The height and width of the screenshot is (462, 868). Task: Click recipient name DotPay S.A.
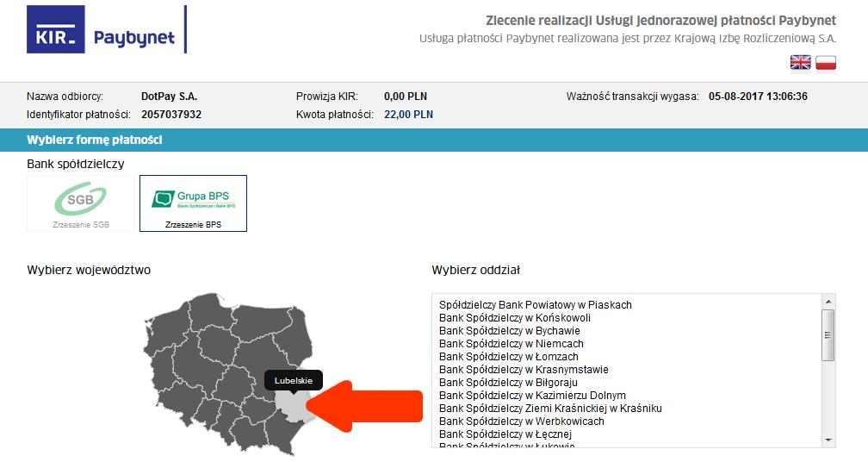169,97
